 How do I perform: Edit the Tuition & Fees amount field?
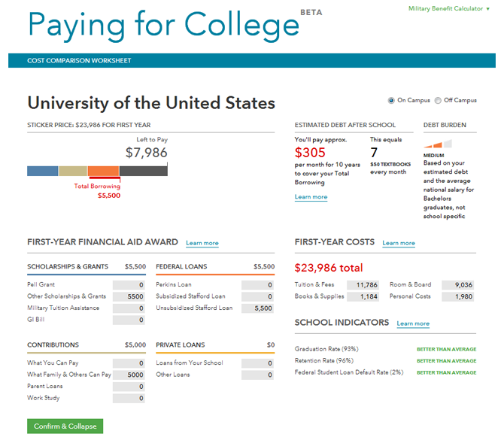pyautogui.click(x=363, y=285)
